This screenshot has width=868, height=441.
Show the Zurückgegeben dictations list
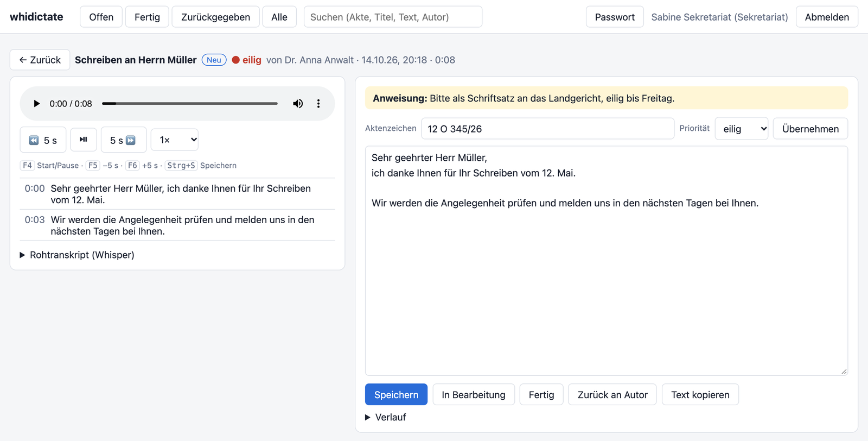(215, 17)
